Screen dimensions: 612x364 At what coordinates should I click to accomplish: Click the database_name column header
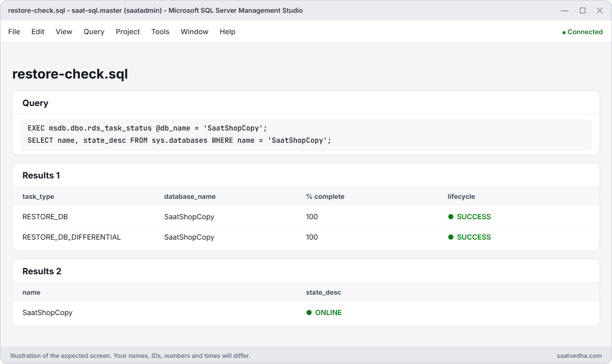190,196
